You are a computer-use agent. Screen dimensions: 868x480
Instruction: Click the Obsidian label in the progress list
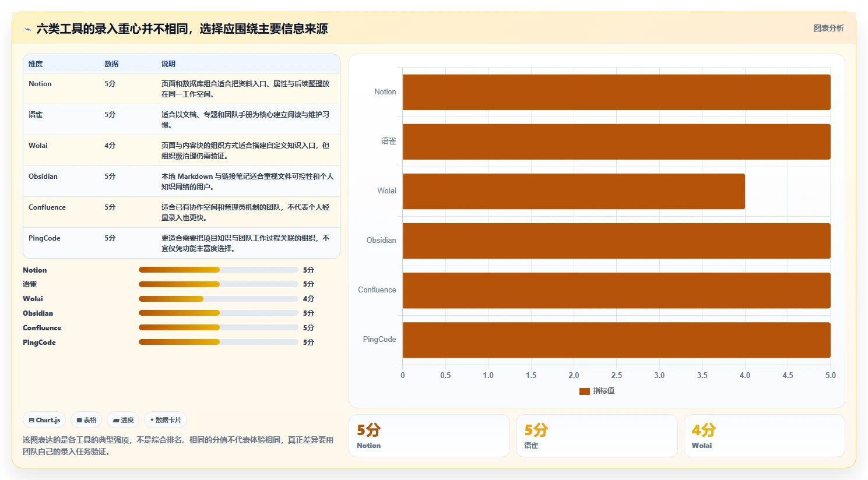[38, 313]
